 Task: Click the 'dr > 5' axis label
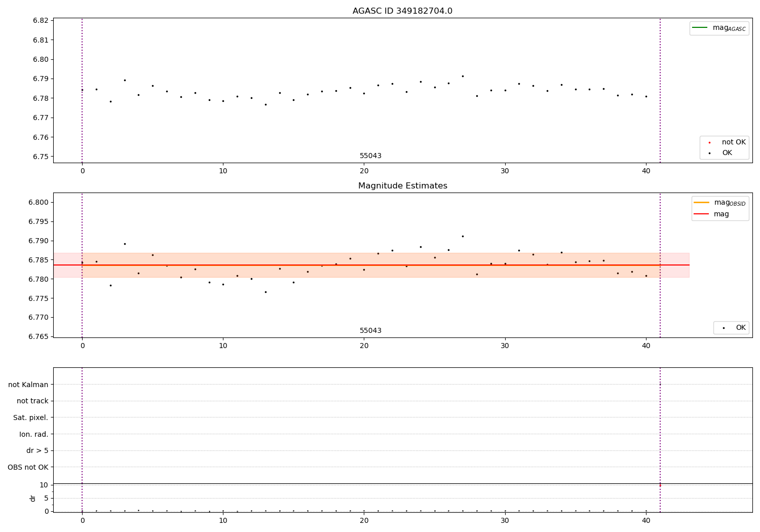(37, 450)
